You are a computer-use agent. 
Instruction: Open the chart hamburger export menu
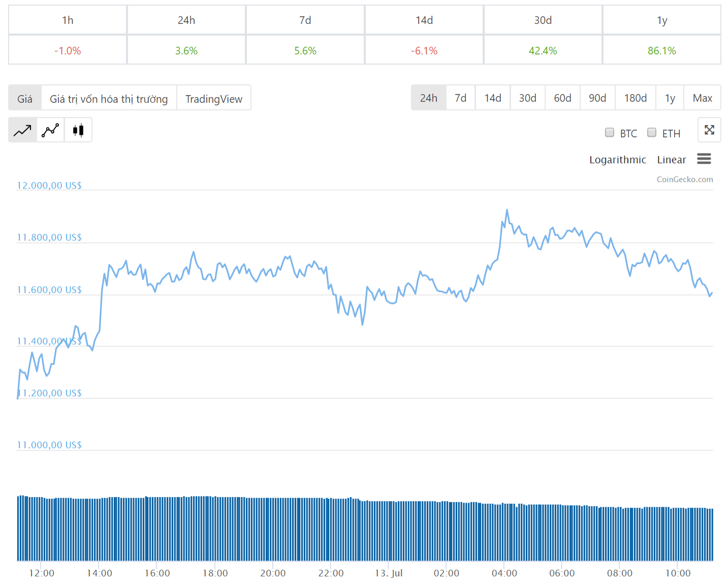(x=704, y=159)
